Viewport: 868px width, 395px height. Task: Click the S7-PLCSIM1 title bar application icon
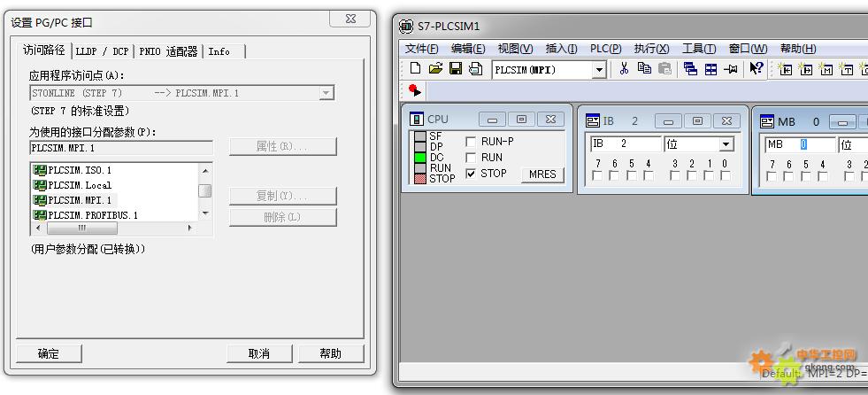click(x=406, y=26)
